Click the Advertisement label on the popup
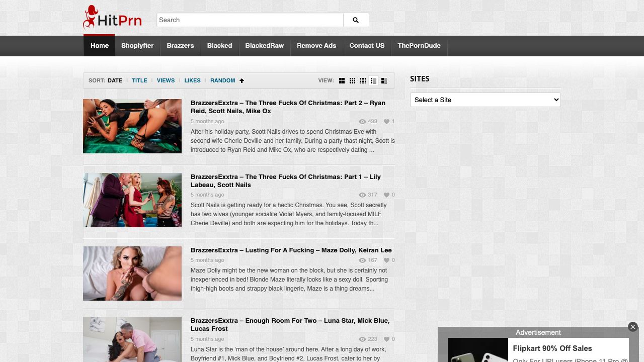The image size is (644, 362). click(x=538, y=332)
